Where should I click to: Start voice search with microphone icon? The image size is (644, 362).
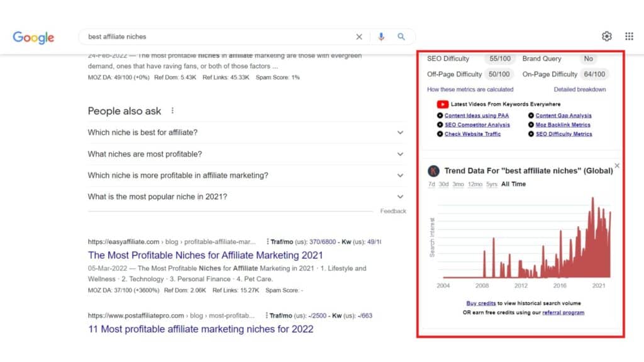[x=381, y=37]
